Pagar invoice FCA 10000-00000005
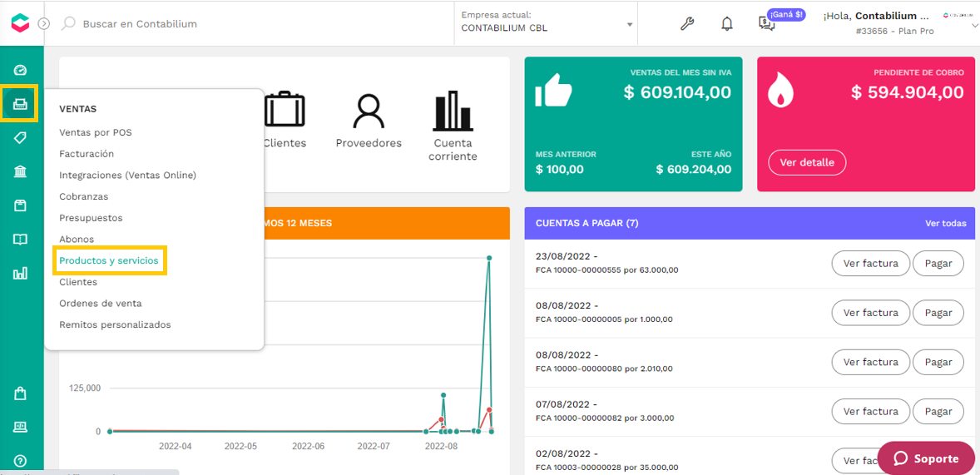Screen dimensions: 980x475 tap(938, 313)
